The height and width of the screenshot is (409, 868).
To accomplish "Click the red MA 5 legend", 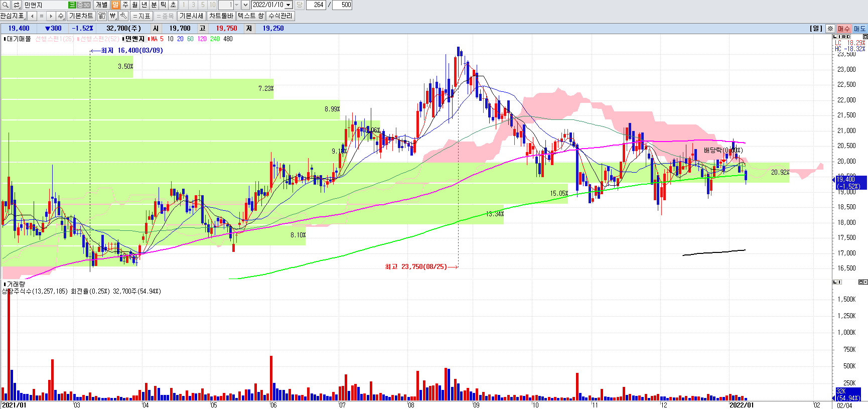I will click(157, 39).
